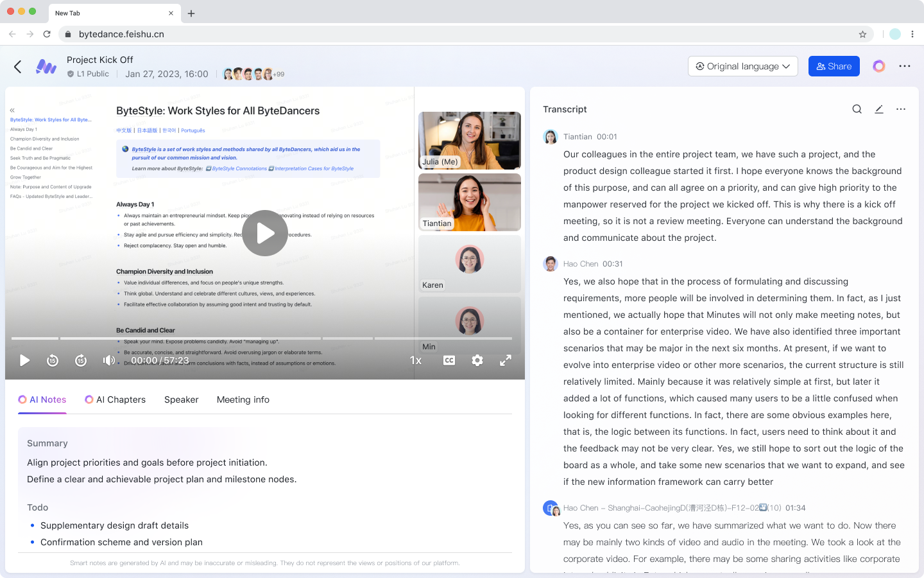Click 'Grow Together' outline item
This screenshot has width=924, height=578.
26,177
